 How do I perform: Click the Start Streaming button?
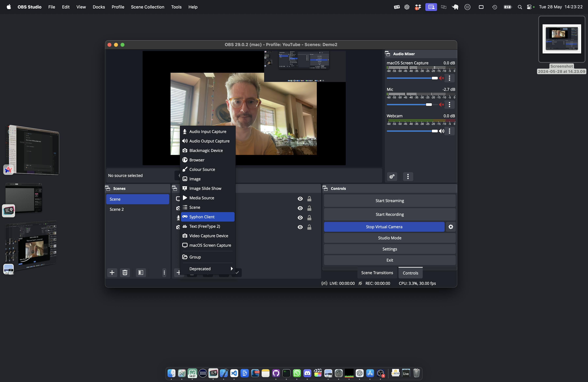tap(389, 200)
